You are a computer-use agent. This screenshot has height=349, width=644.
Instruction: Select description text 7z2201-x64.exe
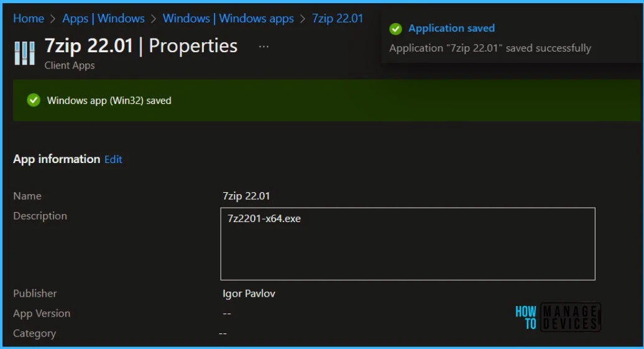pos(264,219)
